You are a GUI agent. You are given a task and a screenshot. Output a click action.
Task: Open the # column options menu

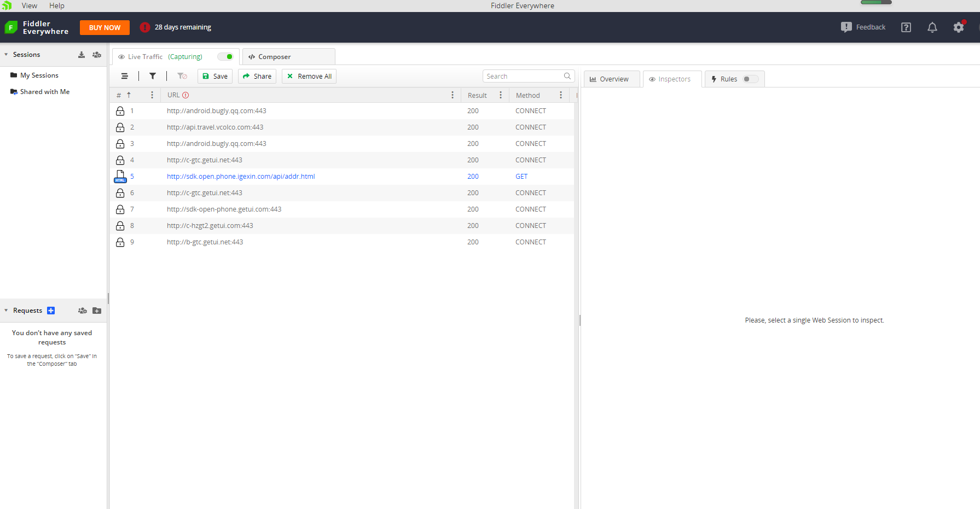[x=152, y=95]
